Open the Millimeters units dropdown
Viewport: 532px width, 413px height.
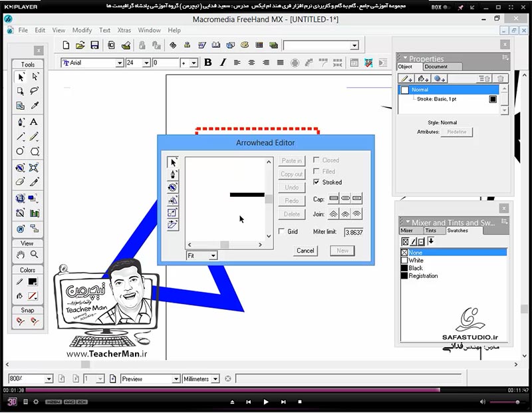(215, 378)
